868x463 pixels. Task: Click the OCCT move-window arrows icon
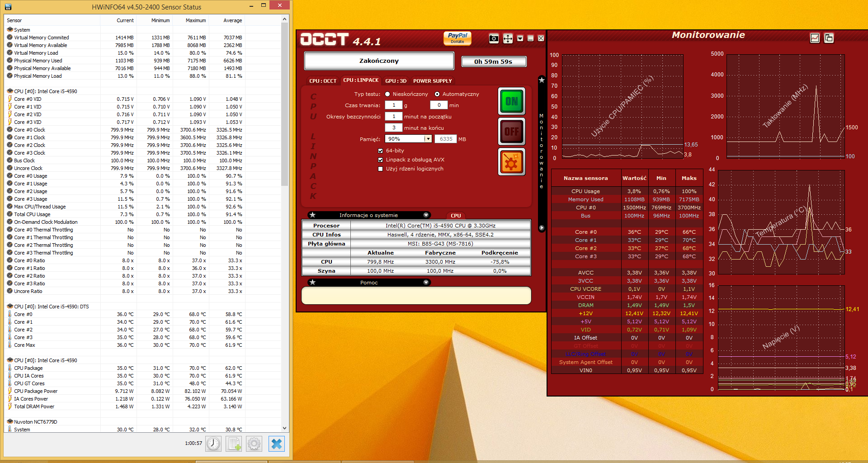(508, 38)
